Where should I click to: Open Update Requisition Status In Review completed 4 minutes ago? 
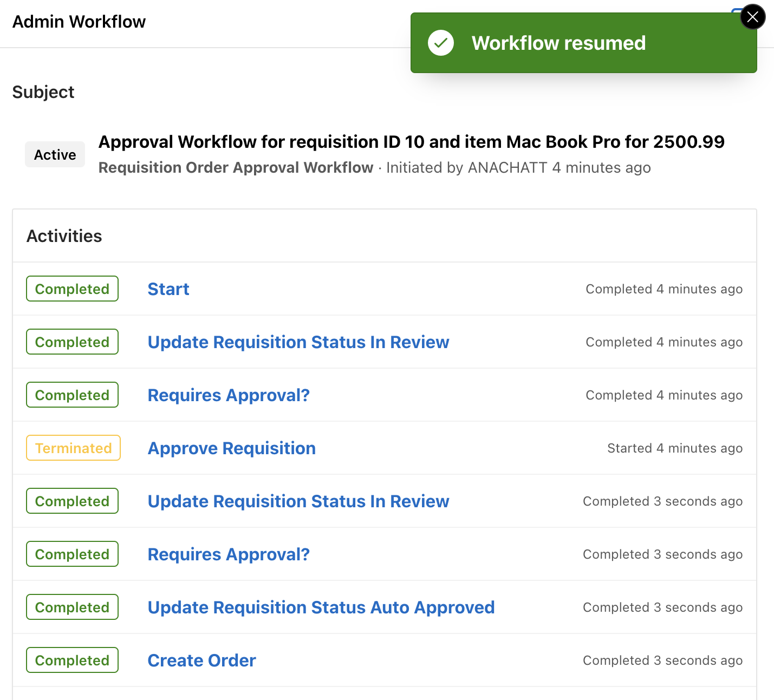[x=298, y=342]
